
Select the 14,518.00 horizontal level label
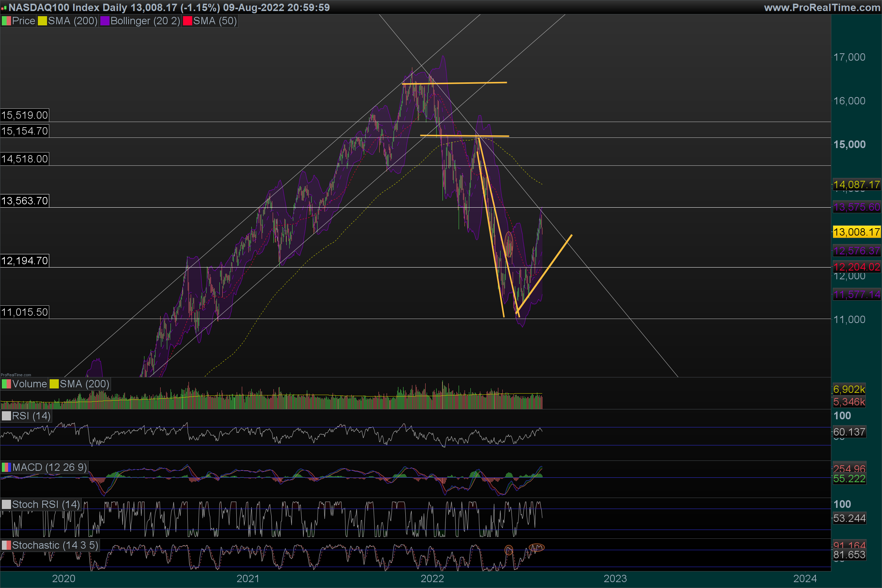click(25, 159)
